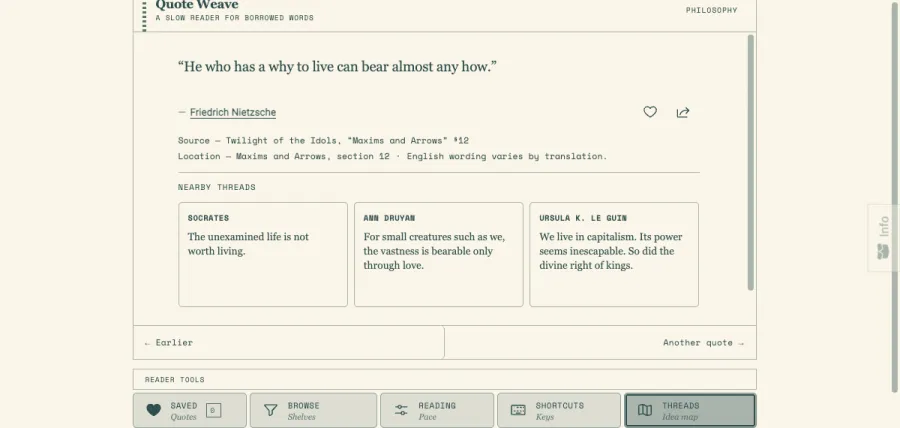The height and width of the screenshot is (428, 900).
Task: Go to the Earlier quote
Action: (x=289, y=343)
